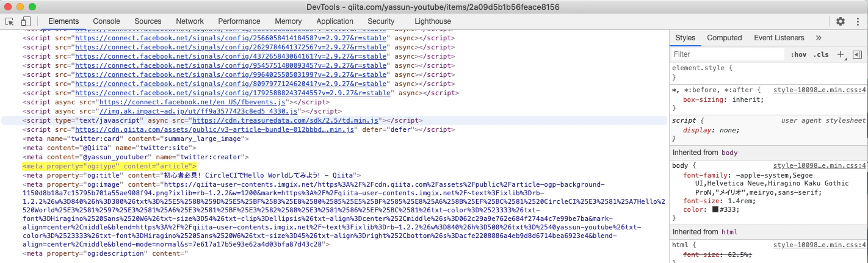Image resolution: width=868 pixels, height=263 pixels.
Task: Minimize the DevTools window yellow button
Action: [x=20, y=7]
